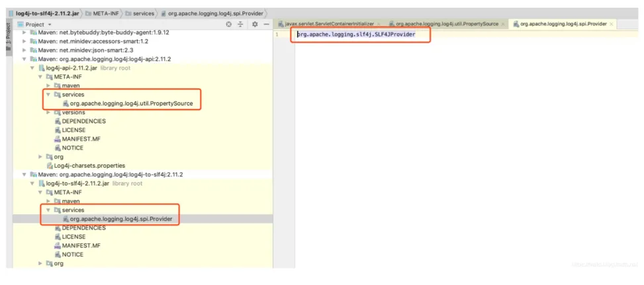Viewport: 644px width, 285px height.
Task: Select services folder under log4j-api jar
Action: point(142,95)
